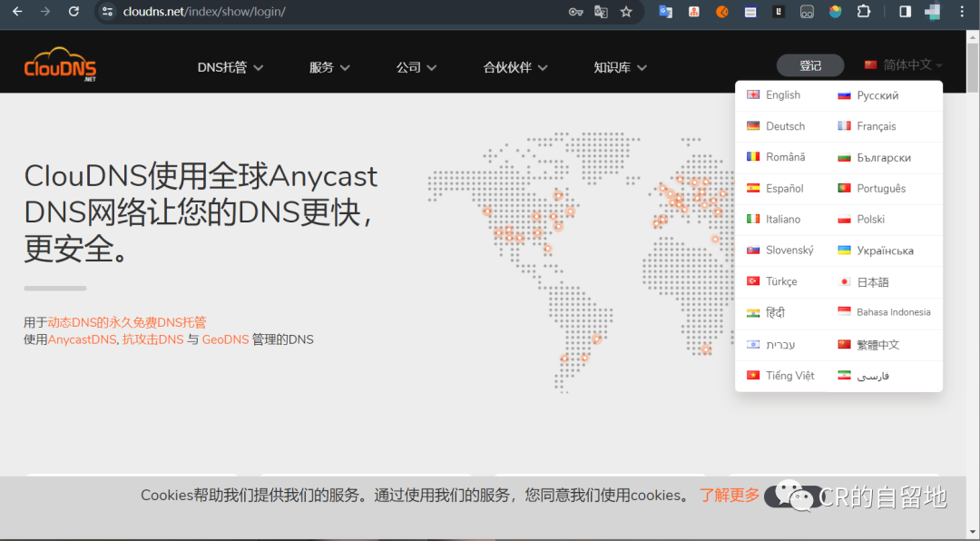The width and height of the screenshot is (980, 541).
Task: Expand the DNS托管 dropdown menu
Action: point(230,67)
